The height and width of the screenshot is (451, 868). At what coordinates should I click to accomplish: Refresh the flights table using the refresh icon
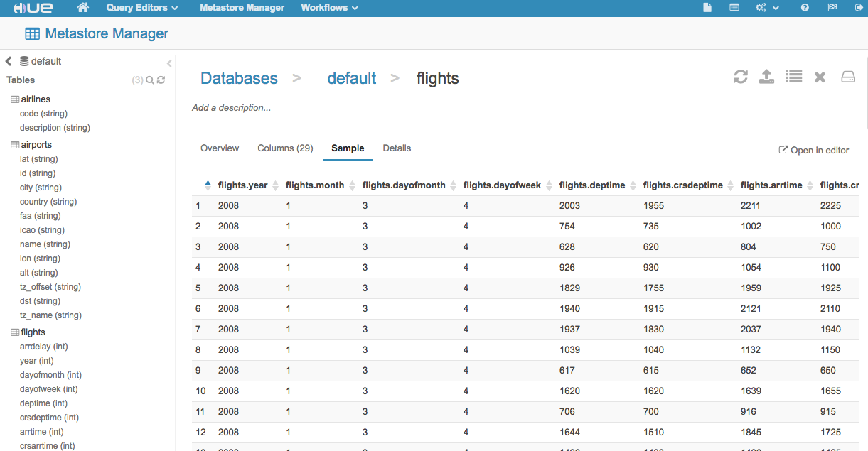click(x=741, y=77)
